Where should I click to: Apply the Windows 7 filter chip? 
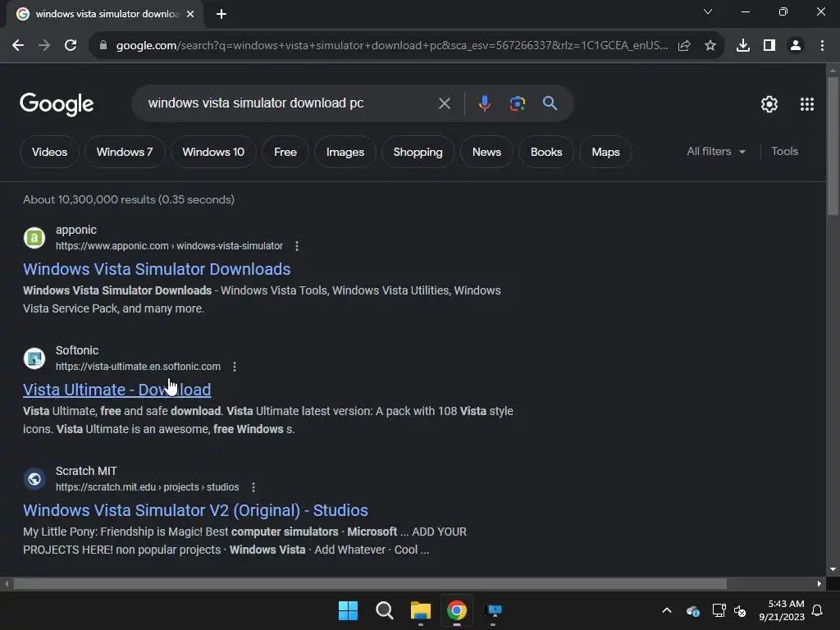[x=125, y=152]
